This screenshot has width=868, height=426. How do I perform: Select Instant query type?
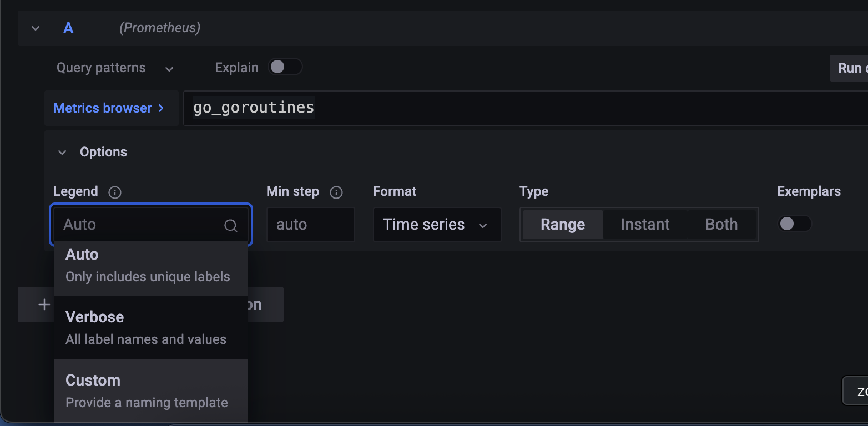tap(645, 224)
